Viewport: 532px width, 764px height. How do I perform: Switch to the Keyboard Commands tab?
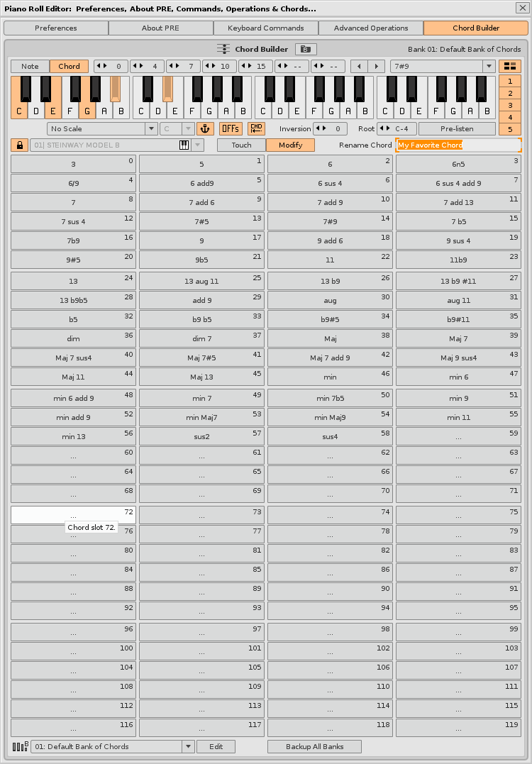coord(266,28)
